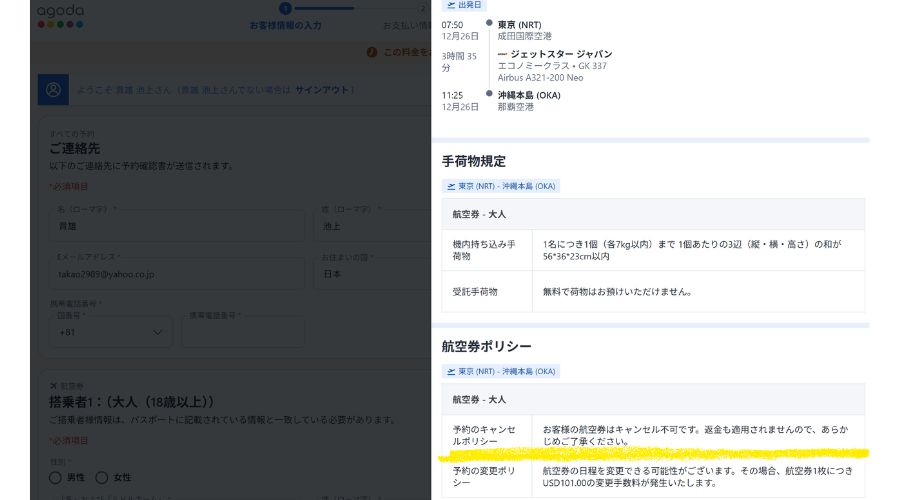Image resolution: width=900 pixels, height=500 pixels.
Task: Click the USD101.00 change fee description
Action: (698, 477)
